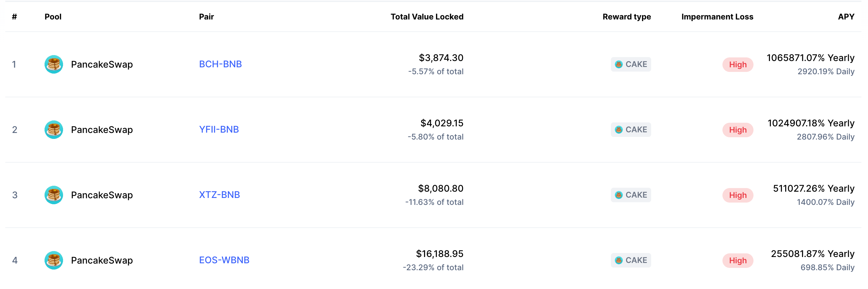Click the CAKE token icon for XTZ-BNB
868x289 pixels.
point(618,195)
